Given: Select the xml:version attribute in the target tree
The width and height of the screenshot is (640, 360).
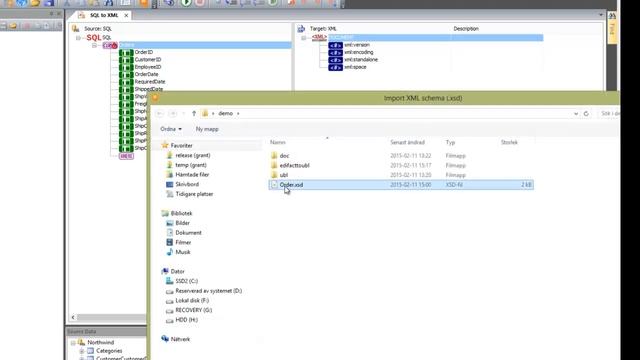Looking at the screenshot, I should coord(356,45).
